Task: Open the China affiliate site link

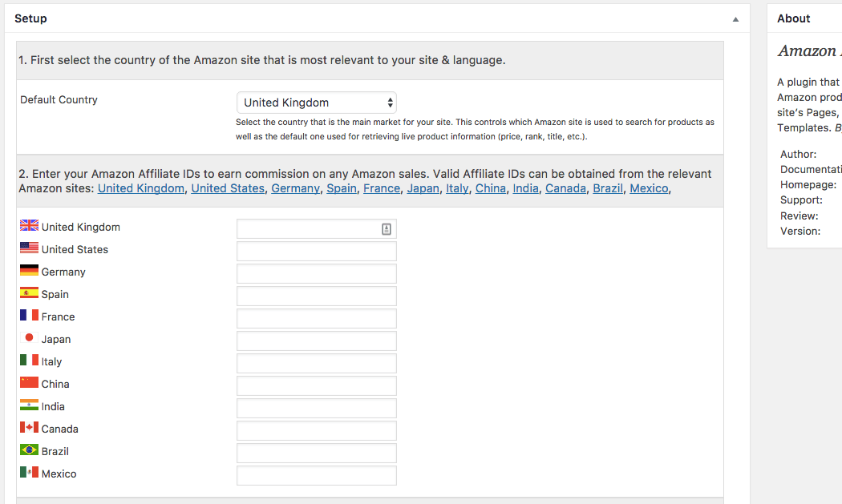Action: click(x=490, y=188)
